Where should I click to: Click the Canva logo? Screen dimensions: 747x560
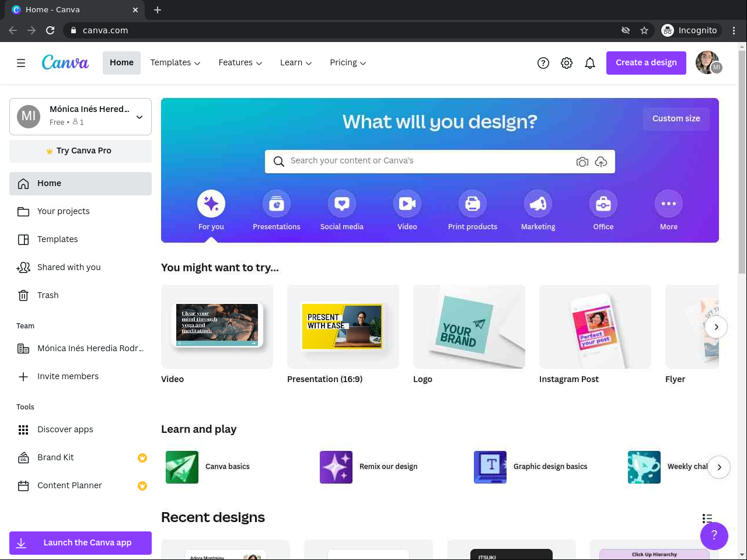click(x=65, y=62)
